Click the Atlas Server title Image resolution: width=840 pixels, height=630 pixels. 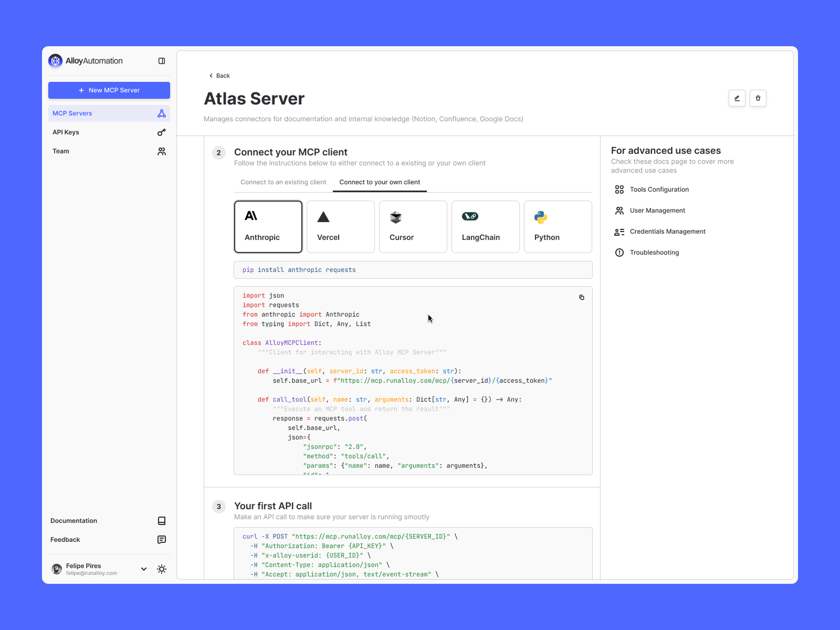[254, 99]
